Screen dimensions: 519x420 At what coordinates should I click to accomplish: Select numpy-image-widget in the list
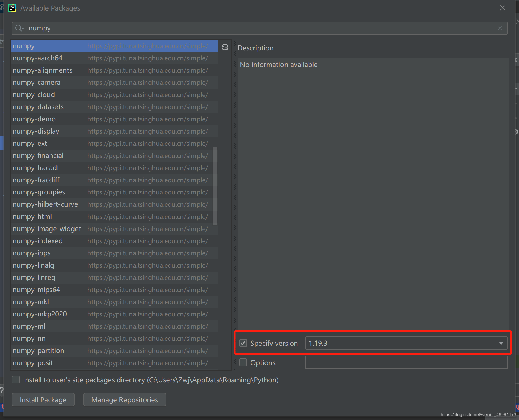pyautogui.click(x=114, y=229)
